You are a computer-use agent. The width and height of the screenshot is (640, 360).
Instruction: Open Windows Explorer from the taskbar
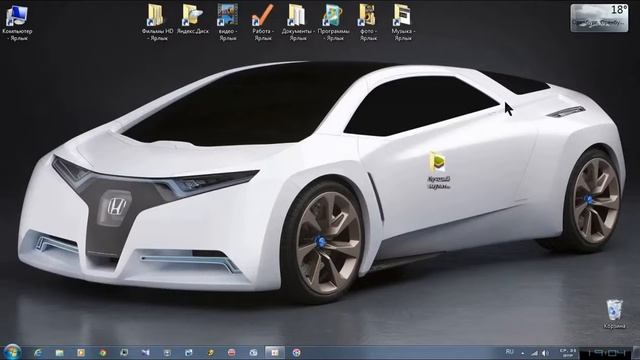(60, 352)
